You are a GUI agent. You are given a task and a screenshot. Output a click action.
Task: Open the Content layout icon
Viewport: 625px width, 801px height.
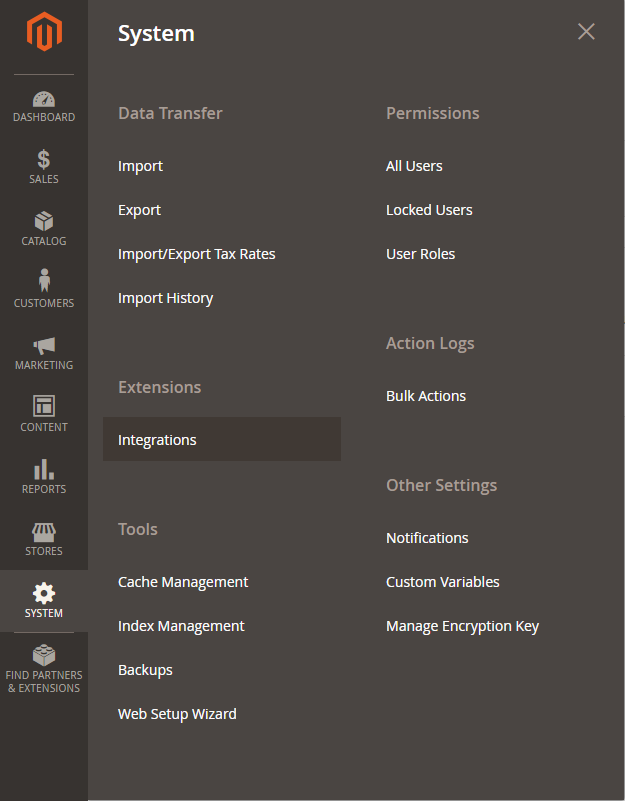[x=44, y=406]
